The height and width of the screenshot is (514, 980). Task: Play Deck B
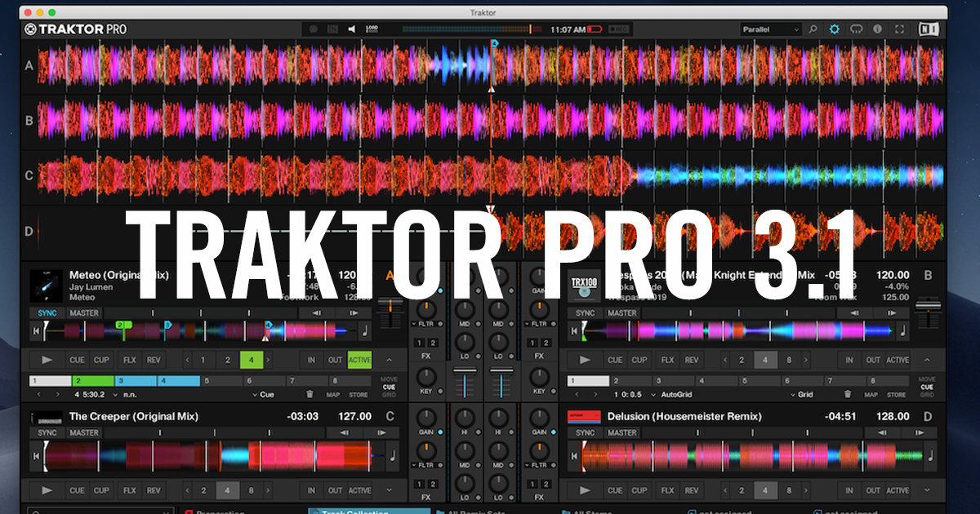tap(586, 360)
